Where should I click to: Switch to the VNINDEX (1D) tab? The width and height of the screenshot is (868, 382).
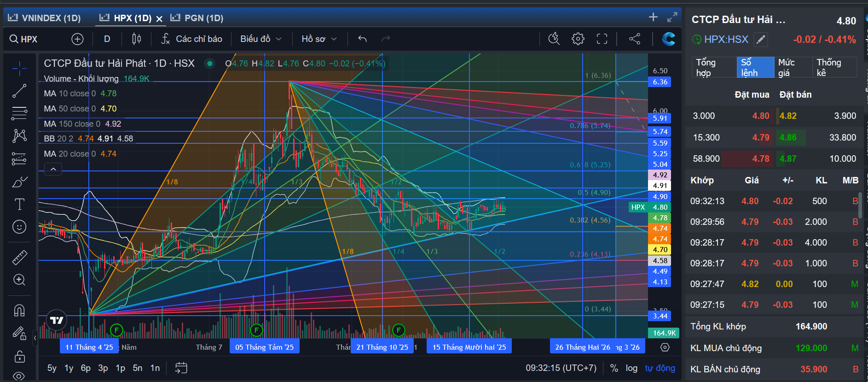[x=44, y=18]
